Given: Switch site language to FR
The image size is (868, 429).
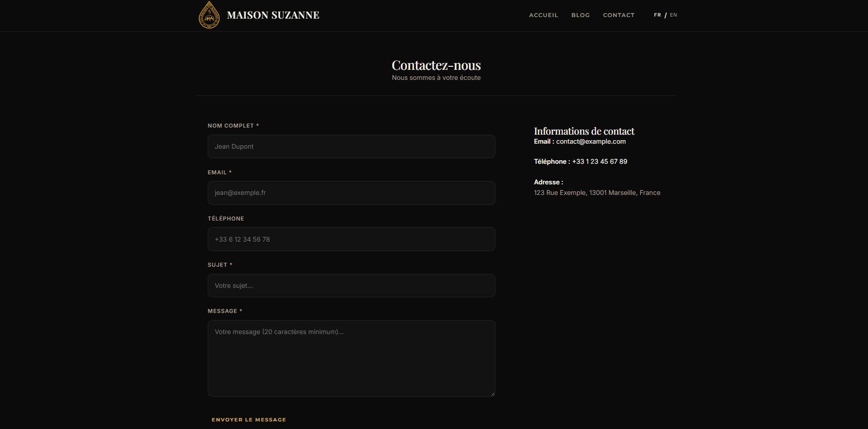Looking at the screenshot, I should click(657, 15).
